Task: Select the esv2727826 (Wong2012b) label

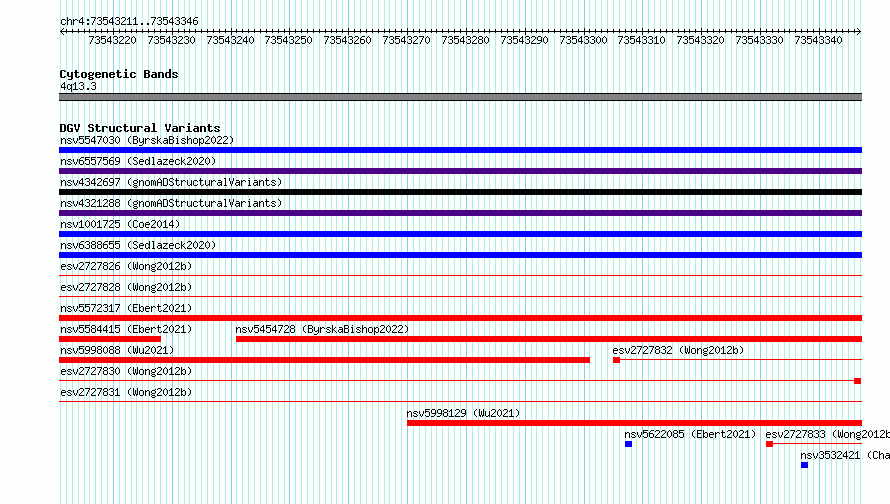Action: click(x=126, y=266)
